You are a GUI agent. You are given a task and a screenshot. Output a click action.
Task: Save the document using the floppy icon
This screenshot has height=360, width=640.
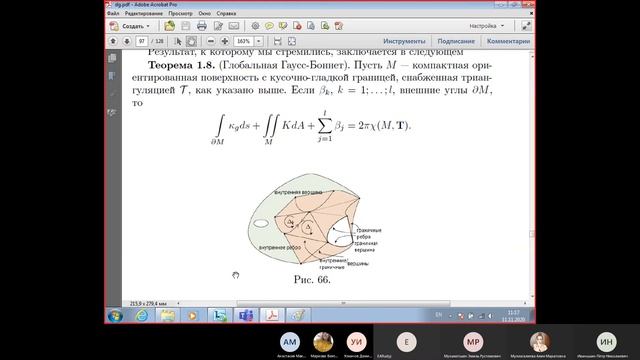tap(186, 26)
